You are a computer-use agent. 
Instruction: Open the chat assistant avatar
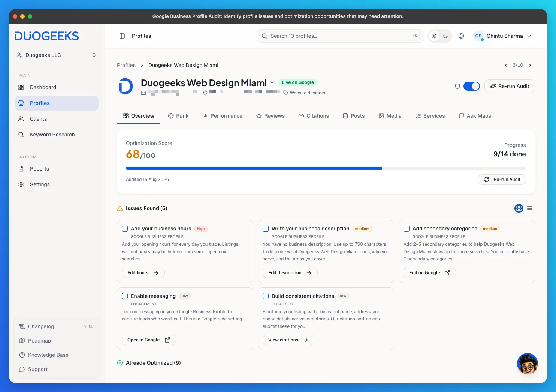(528, 364)
